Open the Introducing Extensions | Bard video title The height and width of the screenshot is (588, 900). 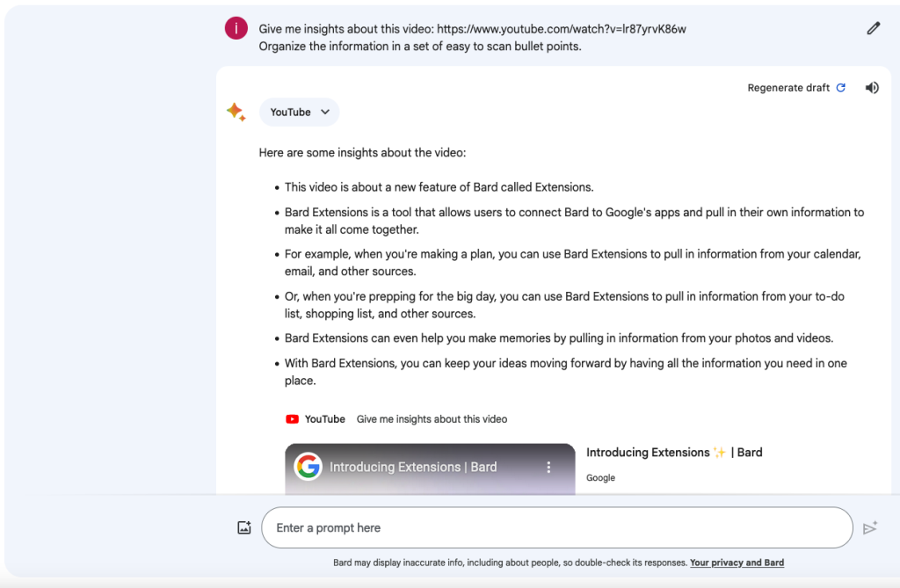674,453
